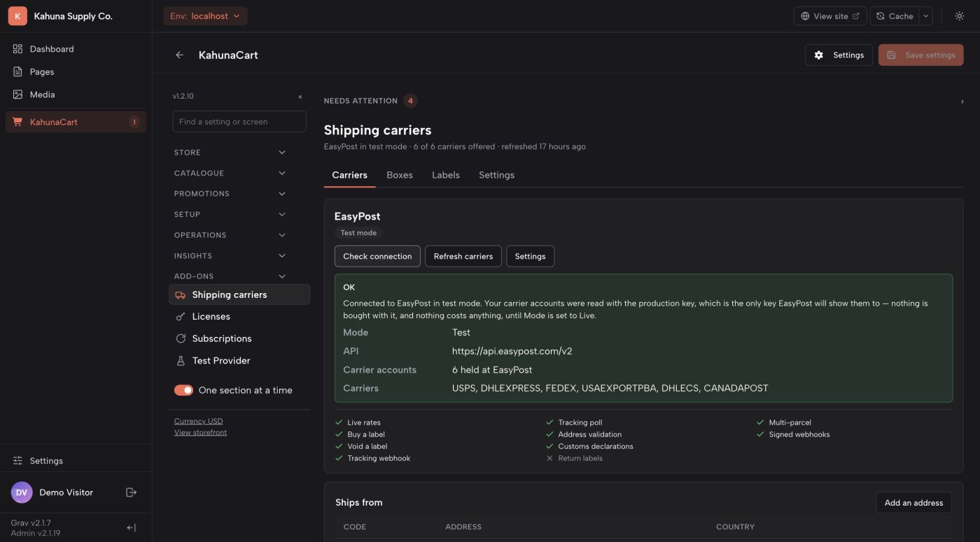Expand the Needs Attention panel chevron

click(x=962, y=101)
